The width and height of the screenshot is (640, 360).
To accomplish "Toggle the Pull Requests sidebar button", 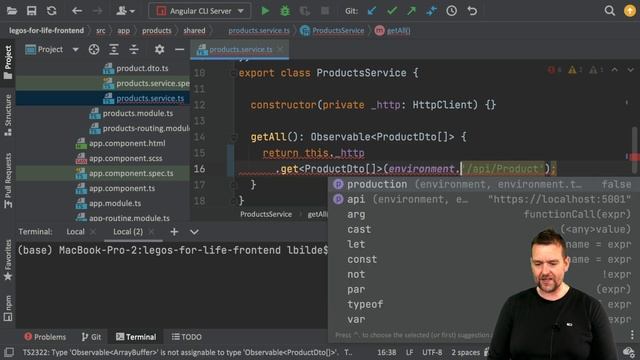I will [x=8, y=180].
